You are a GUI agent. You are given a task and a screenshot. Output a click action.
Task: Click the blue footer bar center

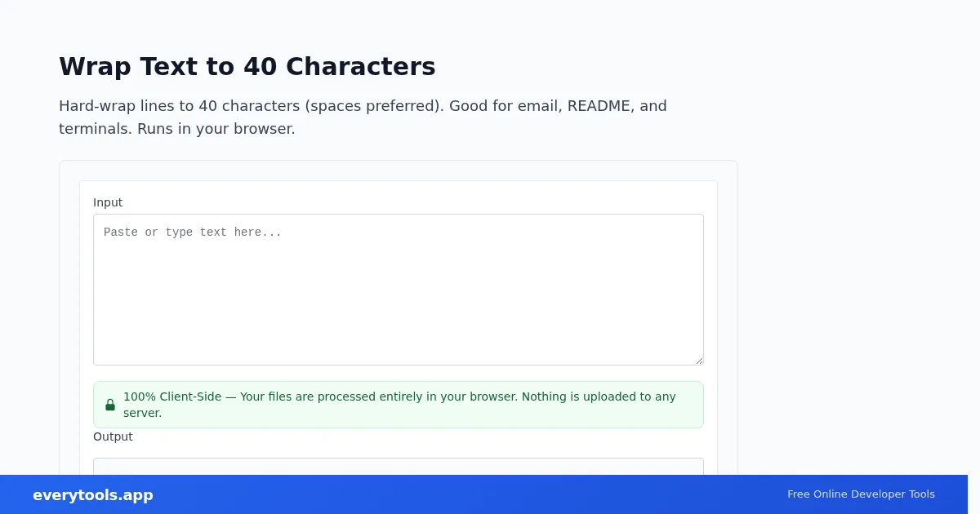pos(483,494)
